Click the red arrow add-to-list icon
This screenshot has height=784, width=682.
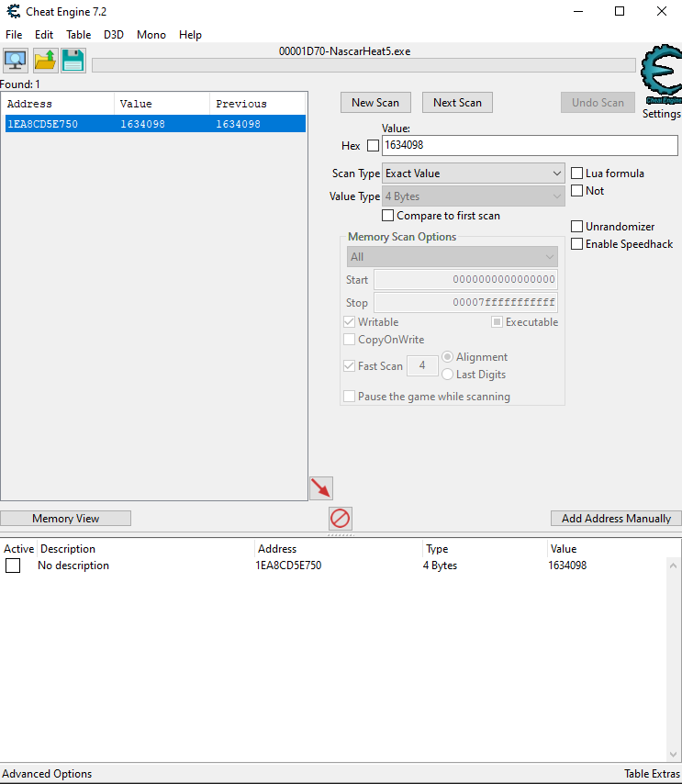[x=321, y=488]
